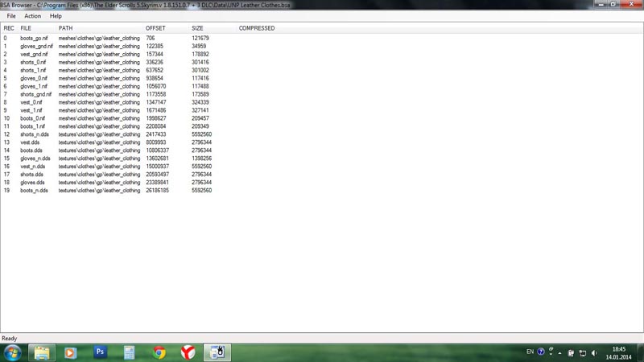The height and width of the screenshot is (362, 644).
Task: Select the boots_0.nif file entry
Action: pos(32,118)
